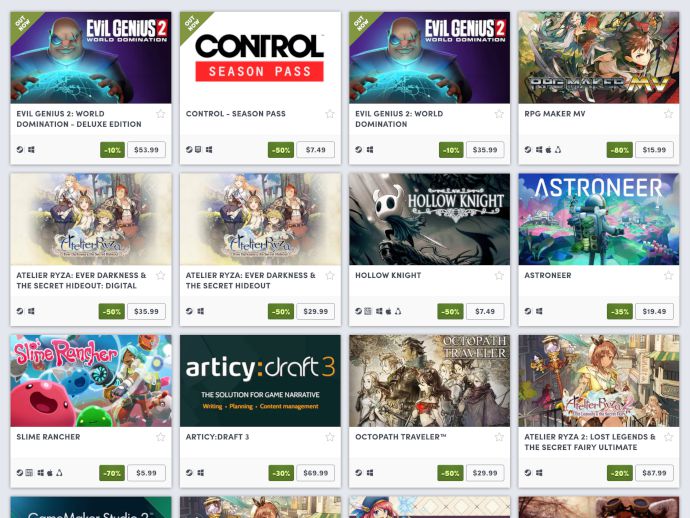Click Apple icon on Hollow Knight card

tap(389, 311)
